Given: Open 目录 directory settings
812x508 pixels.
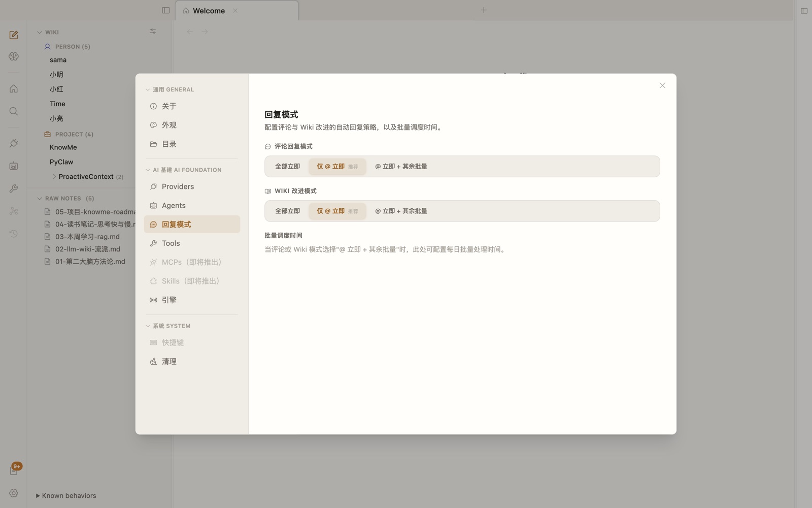Looking at the screenshot, I should coord(192,144).
